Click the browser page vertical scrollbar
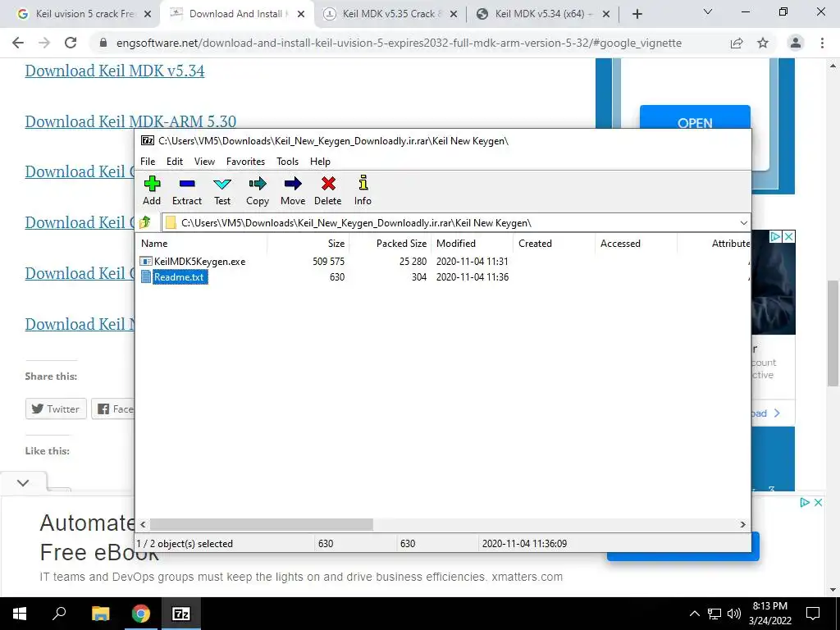840x630 pixels. 833,332
